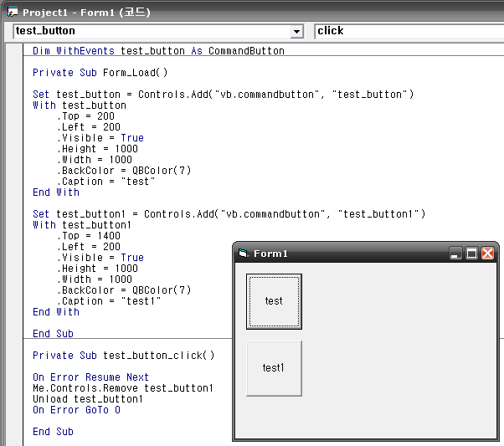Click the 'With test_button1' line
Image resolution: width=504 pixels, height=446 pixels.
pyautogui.click(x=82, y=225)
